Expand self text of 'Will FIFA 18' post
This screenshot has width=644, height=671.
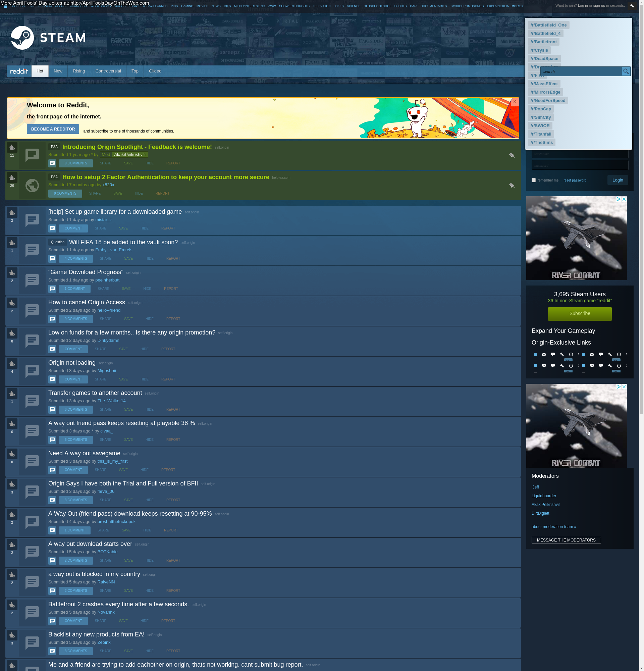(x=52, y=258)
